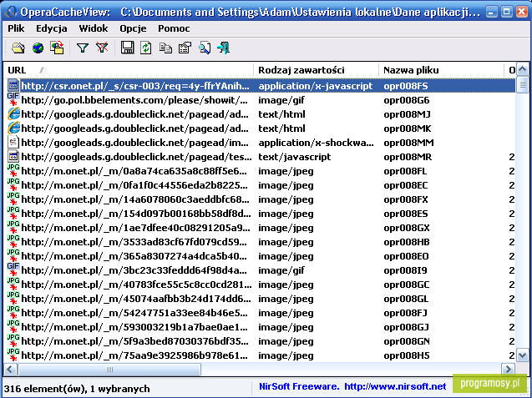Click the remove filter red-crossed funnel icon
This screenshot has height=398, width=532.
click(102, 48)
